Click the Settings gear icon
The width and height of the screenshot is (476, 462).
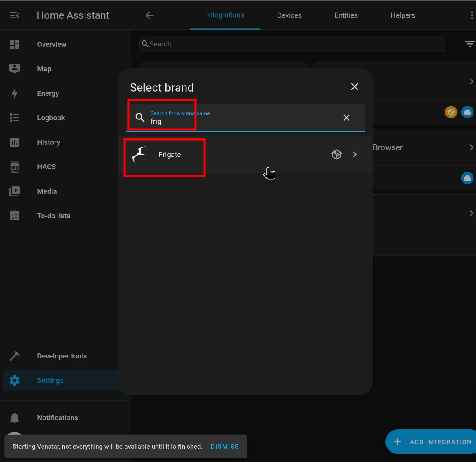click(x=15, y=380)
